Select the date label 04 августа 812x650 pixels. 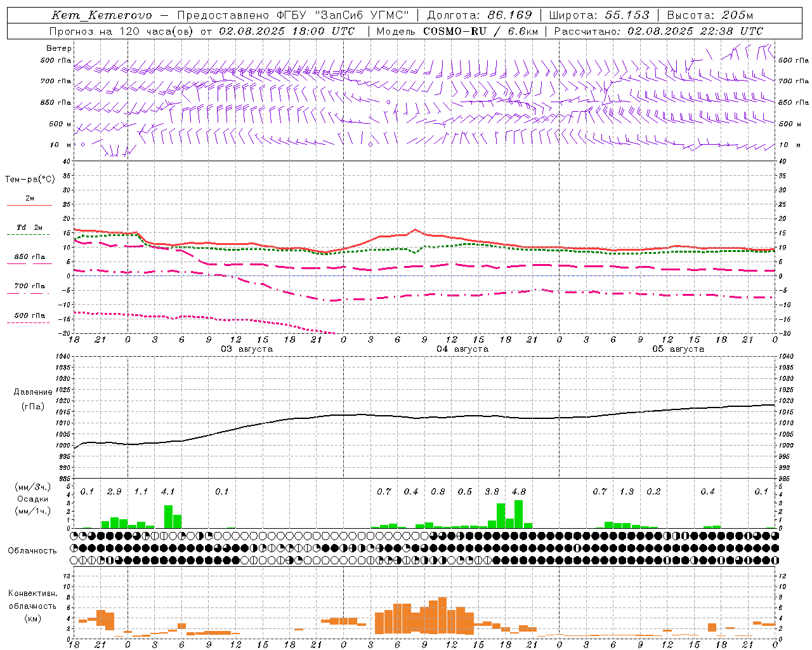click(x=462, y=349)
